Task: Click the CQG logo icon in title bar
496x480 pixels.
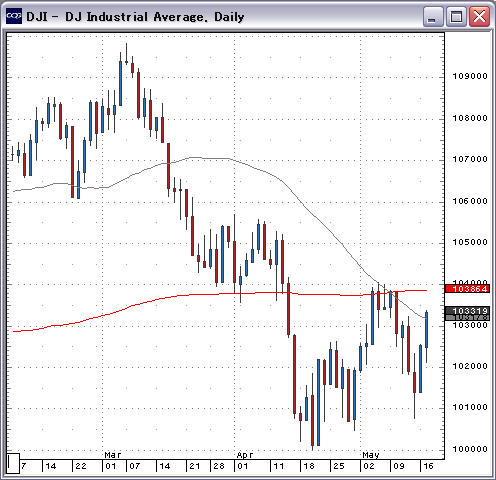Action: point(14,16)
